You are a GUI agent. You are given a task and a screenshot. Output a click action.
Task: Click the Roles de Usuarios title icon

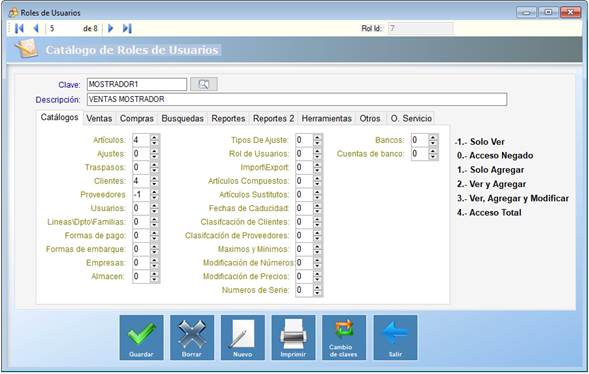tap(13, 13)
